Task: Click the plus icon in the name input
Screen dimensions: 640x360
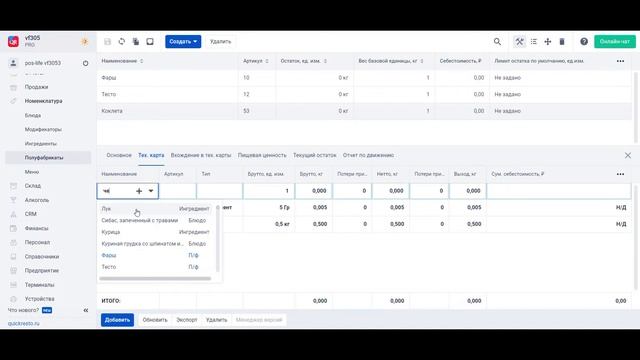Action: click(139, 191)
